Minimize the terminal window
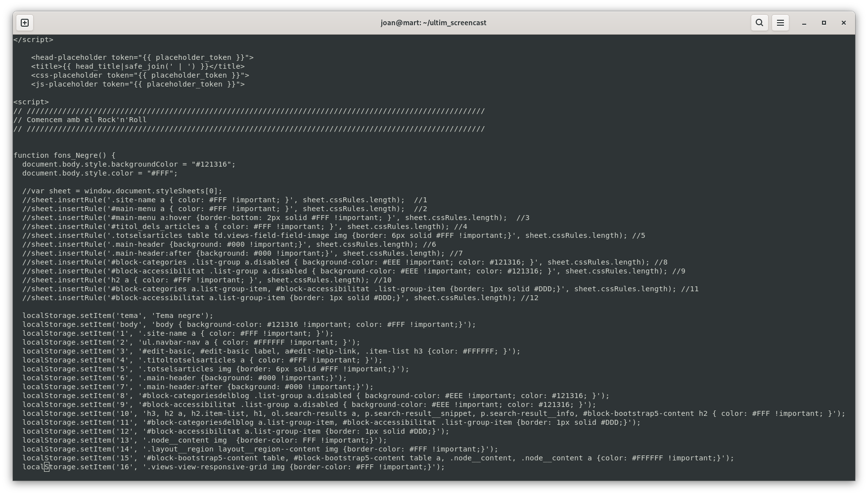 tap(804, 23)
